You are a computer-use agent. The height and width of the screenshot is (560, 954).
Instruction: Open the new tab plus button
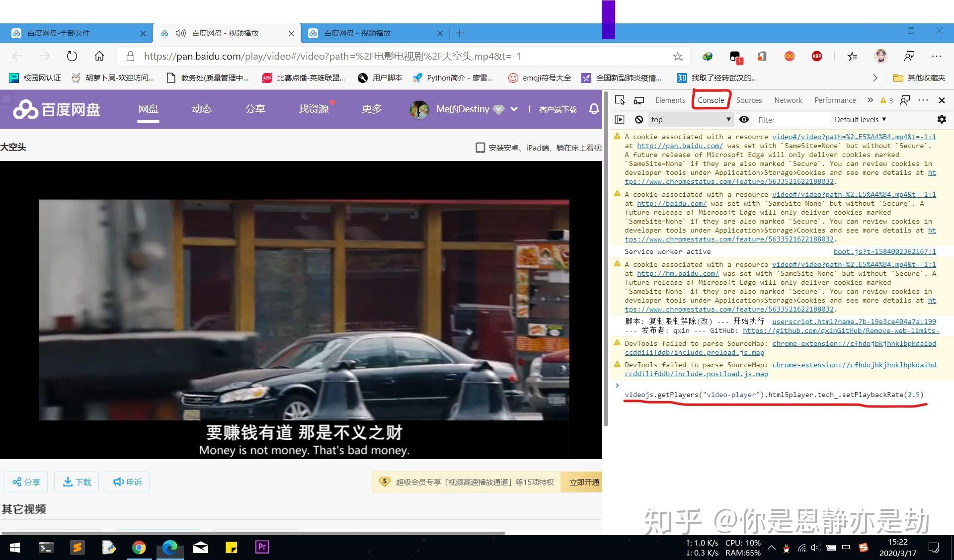pyautogui.click(x=460, y=33)
